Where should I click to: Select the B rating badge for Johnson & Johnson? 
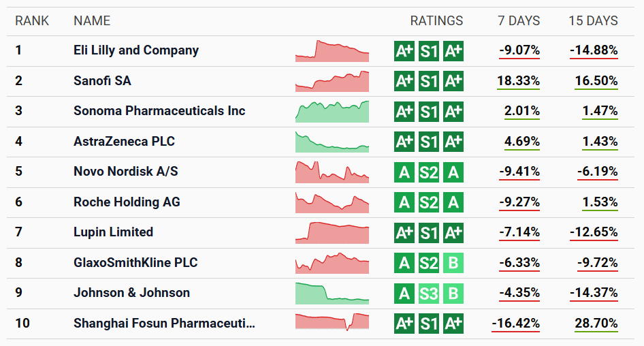tap(453, 293)
